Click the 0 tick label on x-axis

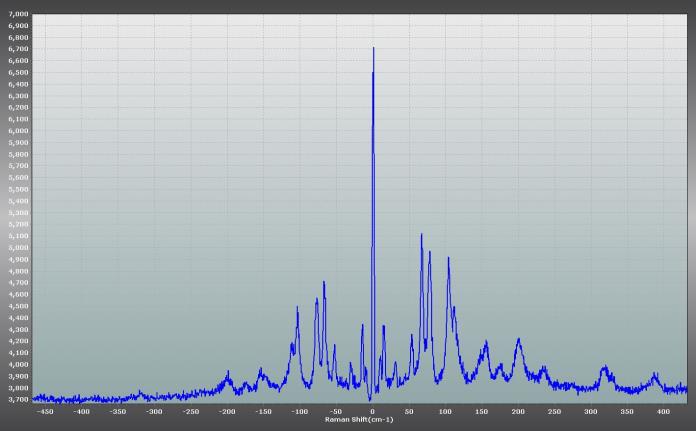coord(372,411)
